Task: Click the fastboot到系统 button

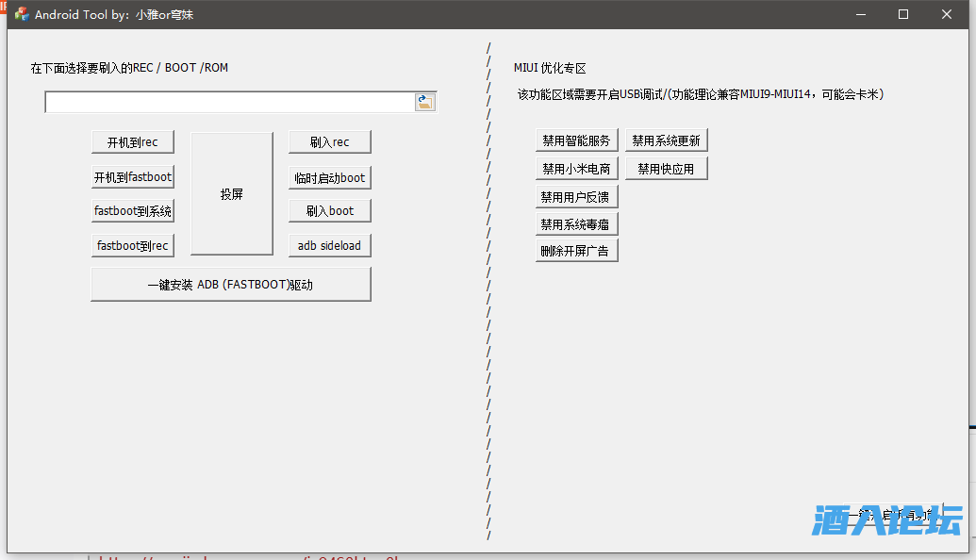Action: tap(133, 211)
